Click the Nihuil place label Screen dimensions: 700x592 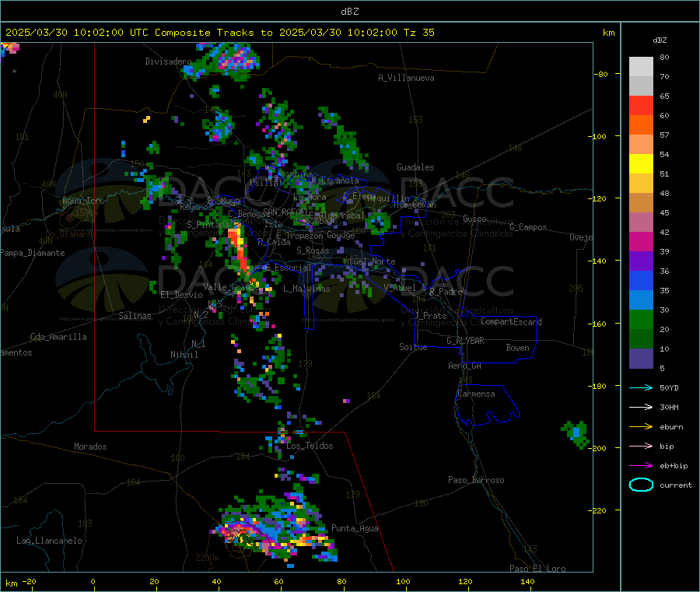pos(184,355)
